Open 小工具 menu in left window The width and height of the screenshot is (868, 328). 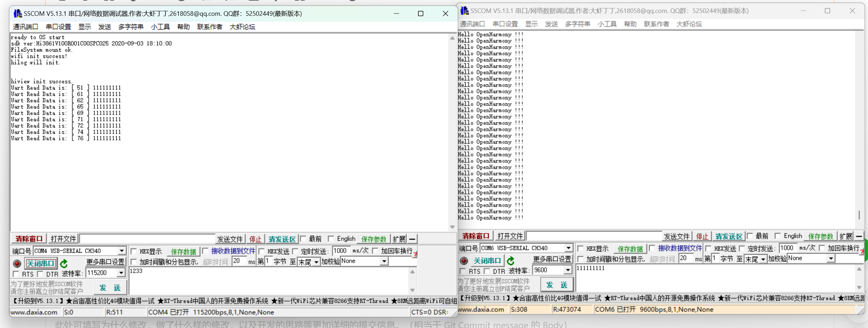[x=160, y=27]
